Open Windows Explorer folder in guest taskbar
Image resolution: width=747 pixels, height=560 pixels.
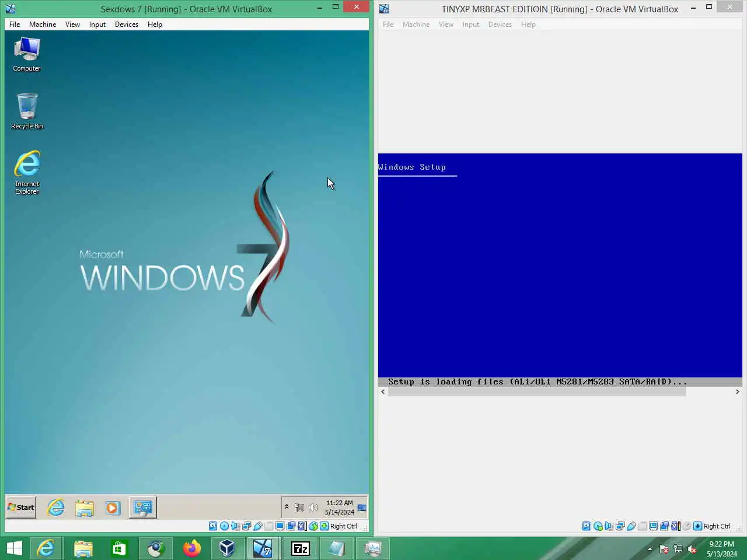(85, 508)
